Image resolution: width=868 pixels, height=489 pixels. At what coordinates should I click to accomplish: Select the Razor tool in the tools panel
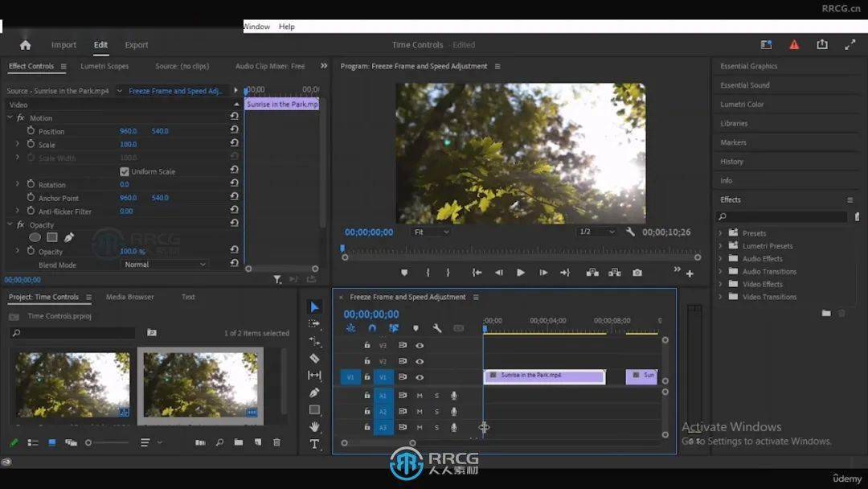pyautogui.click(x=314, y=358)
